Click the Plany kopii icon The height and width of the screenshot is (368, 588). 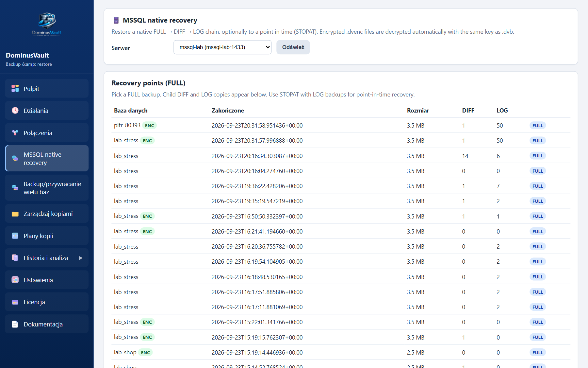tap(15, 236)
